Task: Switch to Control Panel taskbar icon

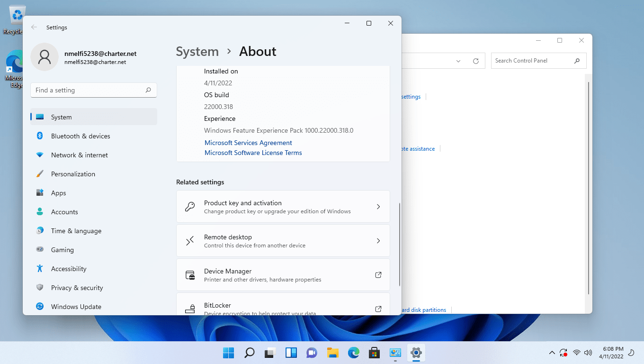Action: pos(395,353)
